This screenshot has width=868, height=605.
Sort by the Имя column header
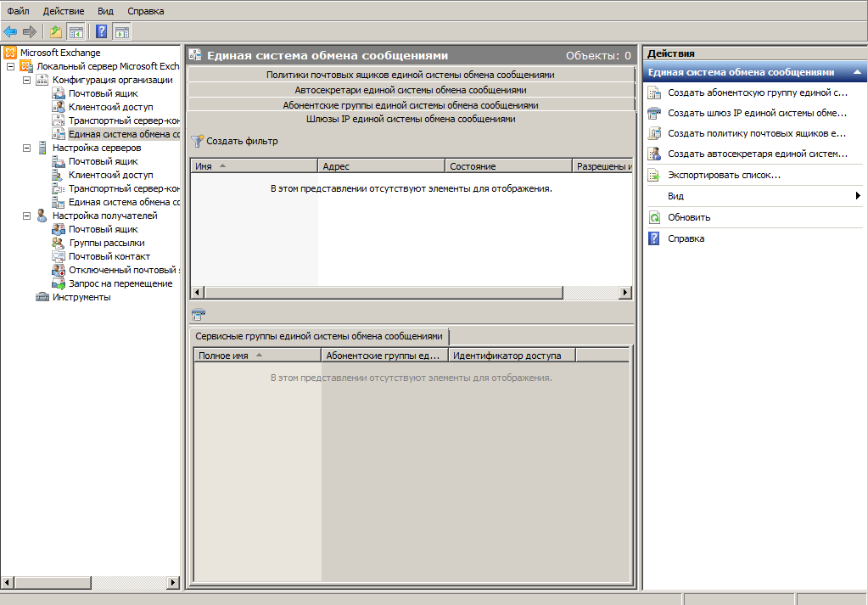click(x=254, y=166)
